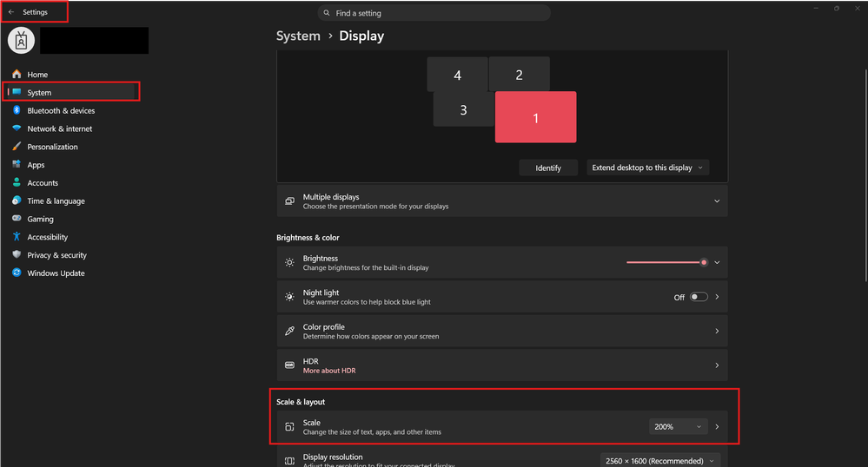Screen dimensions: 868x467
Task: Open Extend desktop to this display dropdown
Action: click(x=647, y=168)
